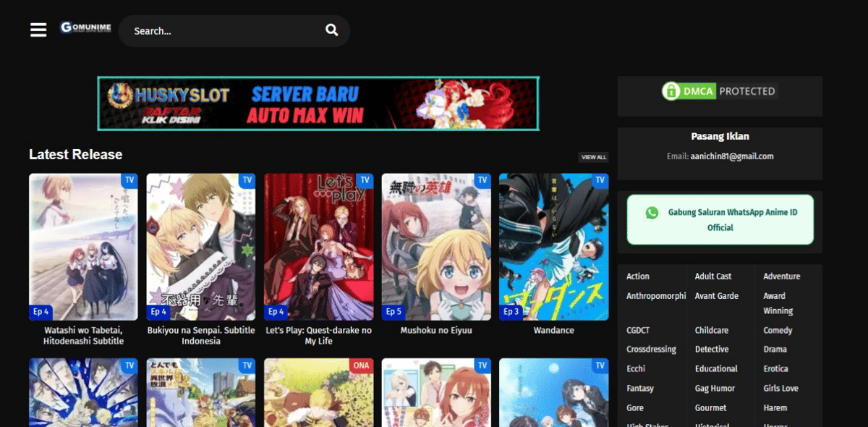Image resolution: width=868 pixels, height=427 pixels.
Task: Click Ep 5 badge on Mushoku no Eiyuu
Action: tap(393, 312)
